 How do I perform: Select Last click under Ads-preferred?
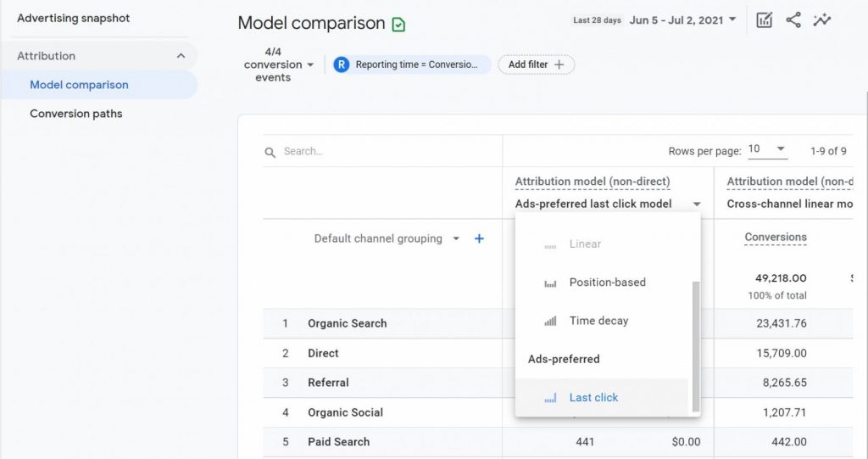pos(593,397)
